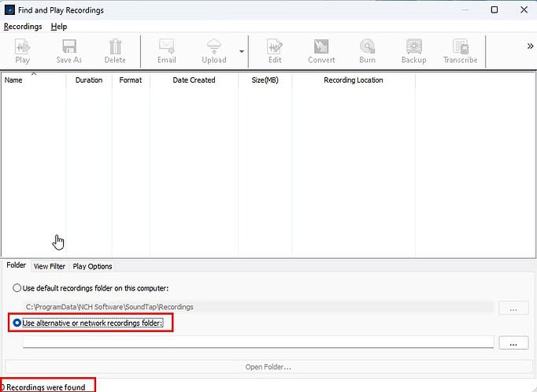Click browse button for alternative folder
537x392 pixels.
point(513,343)
